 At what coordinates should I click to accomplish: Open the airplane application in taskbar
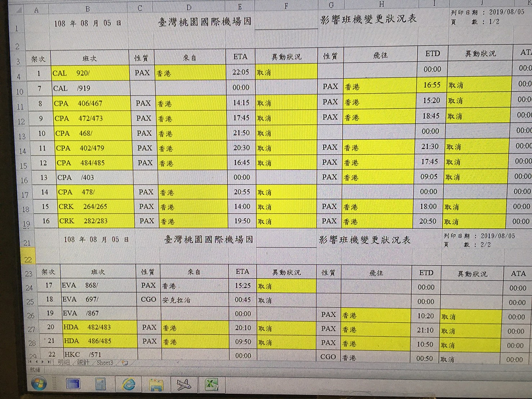184,384
